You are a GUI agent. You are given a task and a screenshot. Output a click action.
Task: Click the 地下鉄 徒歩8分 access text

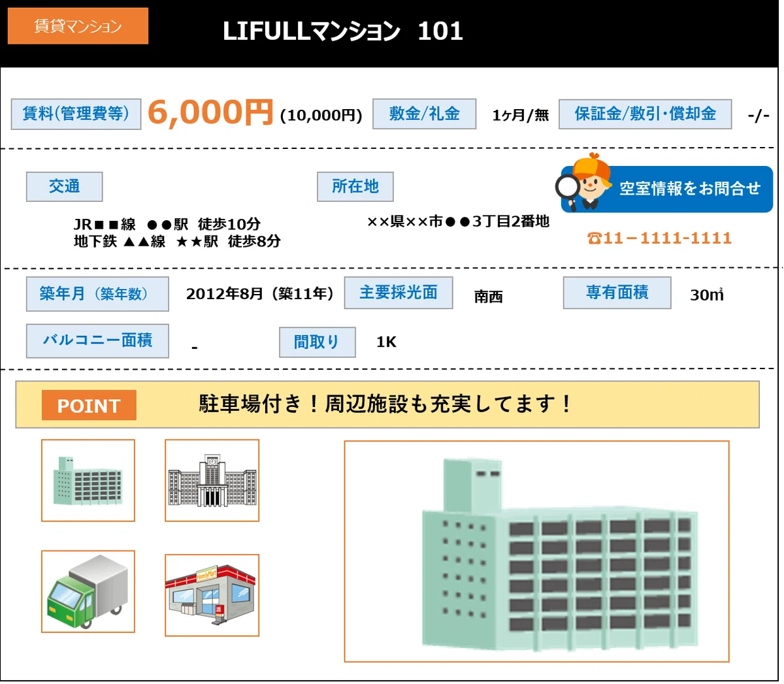point(177,241)
